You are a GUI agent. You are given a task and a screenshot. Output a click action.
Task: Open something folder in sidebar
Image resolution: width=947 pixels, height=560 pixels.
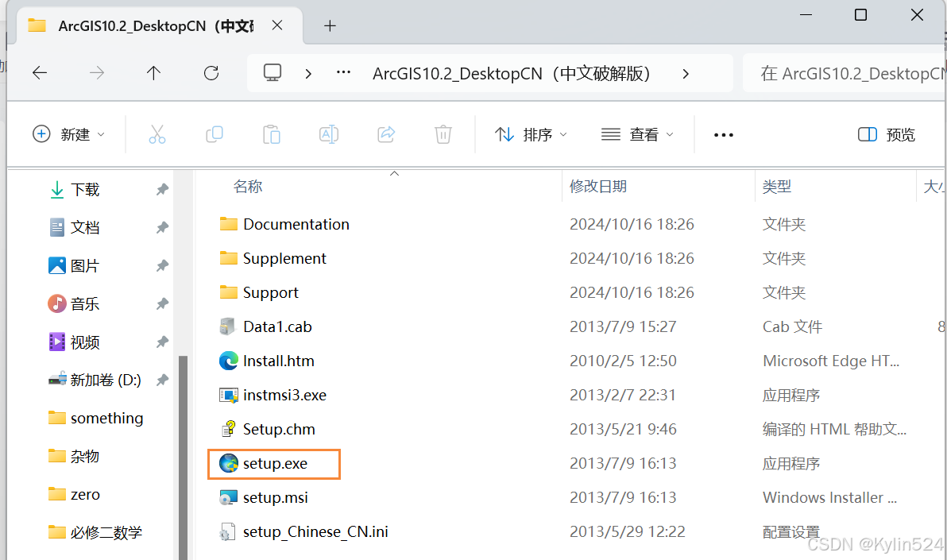tap(95, 418)
